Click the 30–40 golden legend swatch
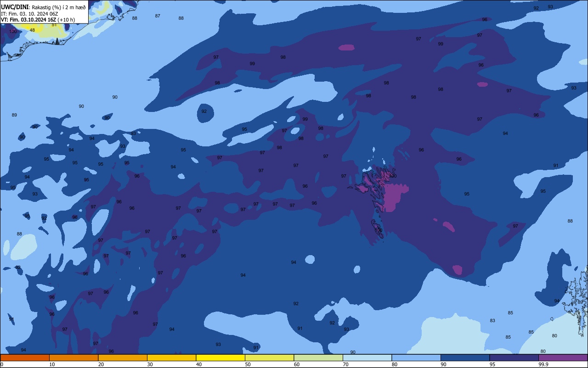This screenshot has width=588, height=368. (171, 357)
